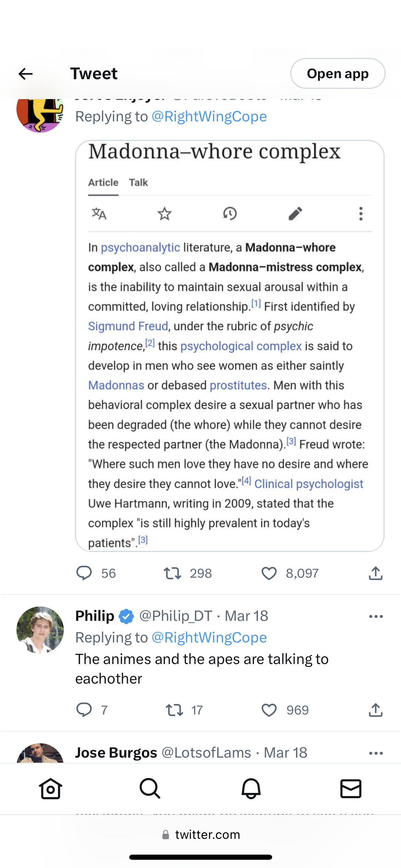
Task: Open Jose Burgos's profile name
Action: [x=116, y=753]
